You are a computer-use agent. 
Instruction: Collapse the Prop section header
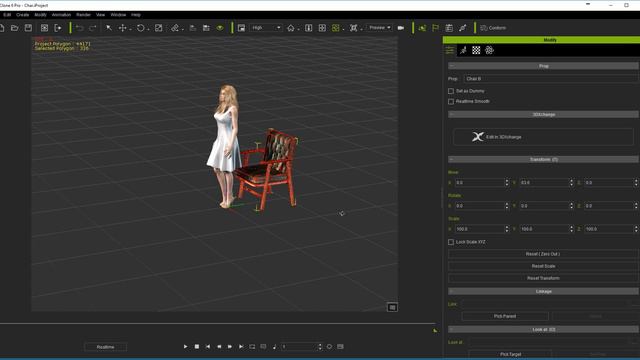543,66
